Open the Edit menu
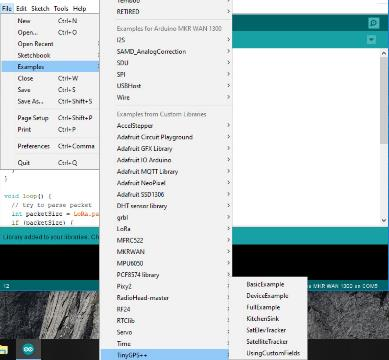The height and width of the screenshot is (360, 389). [21, 9]
